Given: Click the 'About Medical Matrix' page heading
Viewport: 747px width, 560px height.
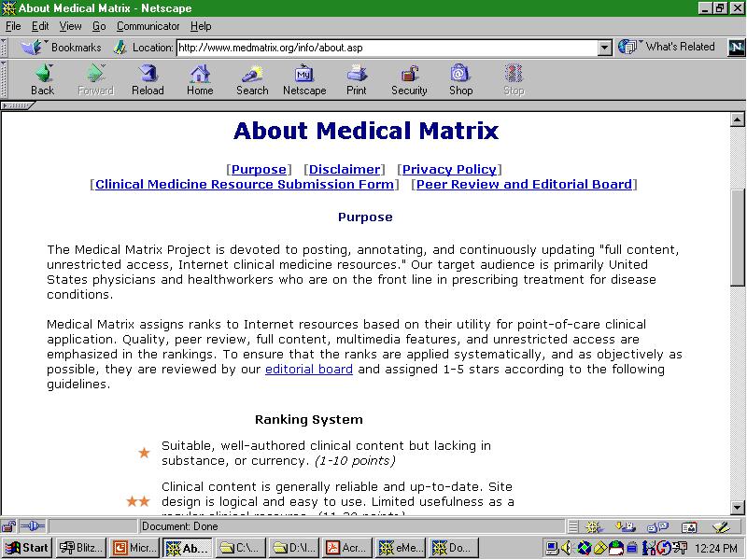Looking at the screenshot, I should pos(366,131).
